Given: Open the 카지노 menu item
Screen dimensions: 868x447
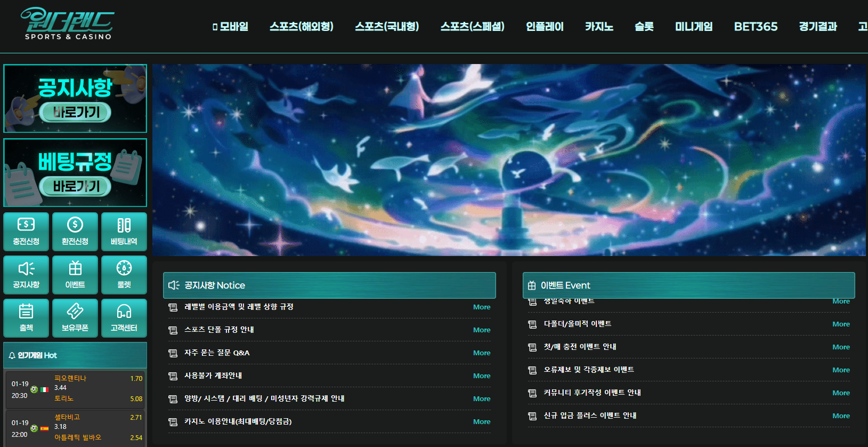Looking at the screenshot, I should [599, 26].
